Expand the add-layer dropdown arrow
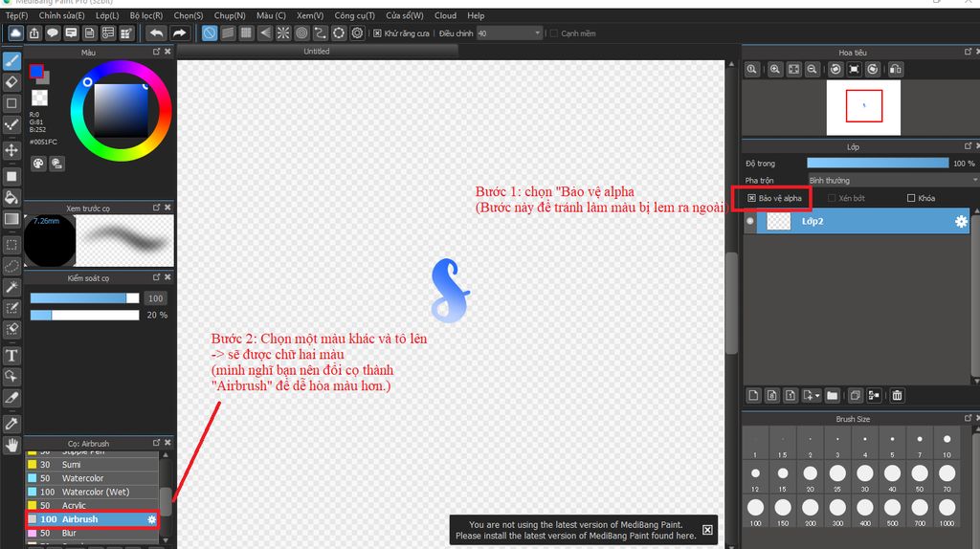Screen dimensions: 980x549 pyautogui.click(x=817, y=396)
